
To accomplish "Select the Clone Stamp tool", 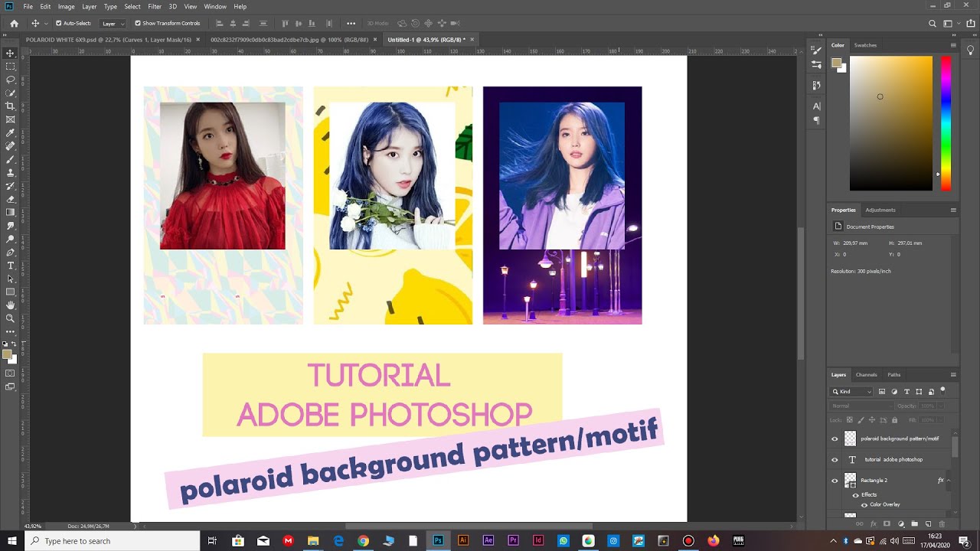I will (x=10, y=173).
